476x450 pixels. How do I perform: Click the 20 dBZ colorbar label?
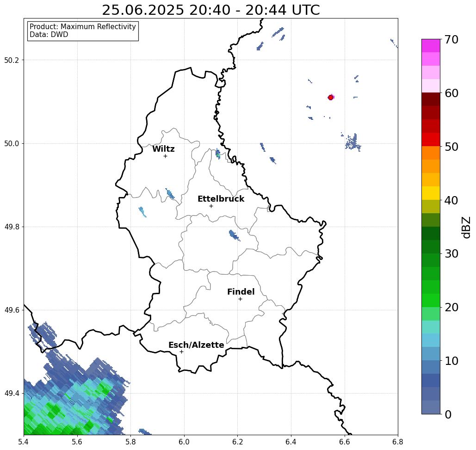point(451,308)
